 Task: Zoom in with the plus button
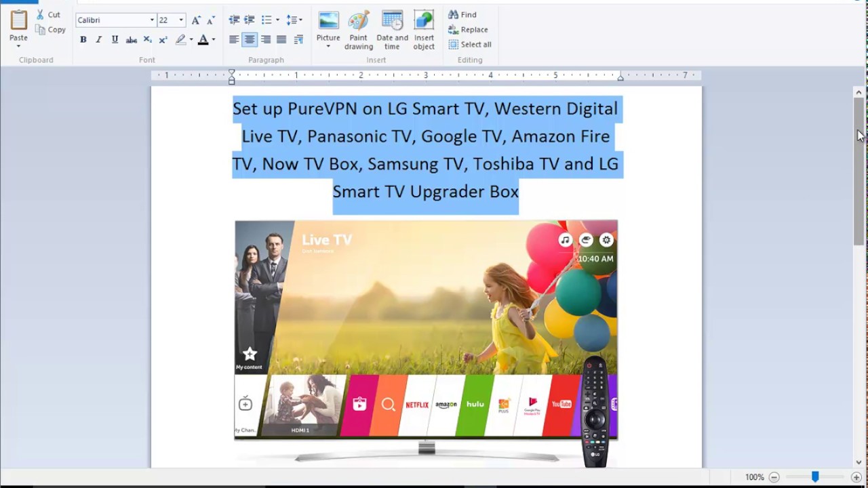click(x=856, y=477)
